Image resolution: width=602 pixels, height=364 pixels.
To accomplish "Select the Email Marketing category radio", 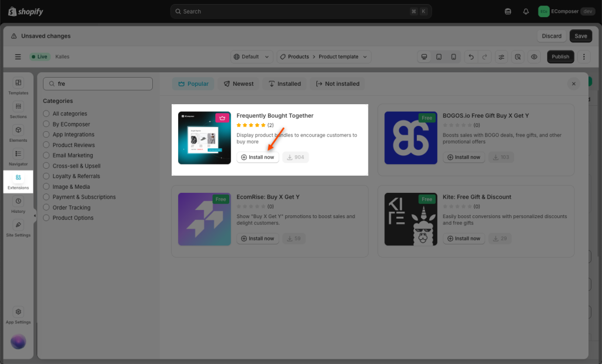I will [46, 155].
